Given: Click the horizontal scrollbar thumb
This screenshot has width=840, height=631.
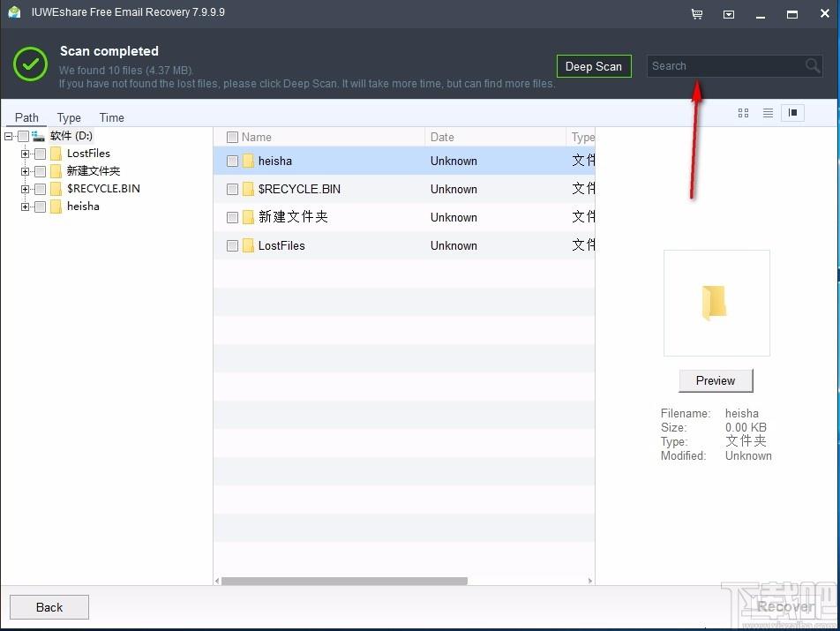Looking at the screenshot, I should 344,582.
